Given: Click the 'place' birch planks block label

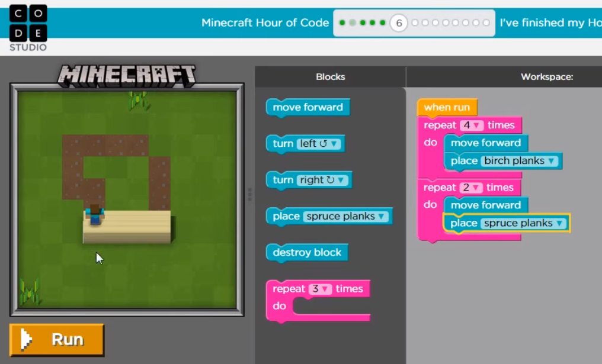Looking at the screenshot, I should (464, 161).
